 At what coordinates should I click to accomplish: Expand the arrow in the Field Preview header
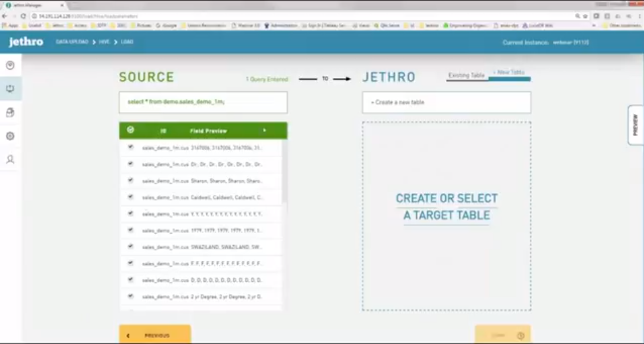pos(265,130)
